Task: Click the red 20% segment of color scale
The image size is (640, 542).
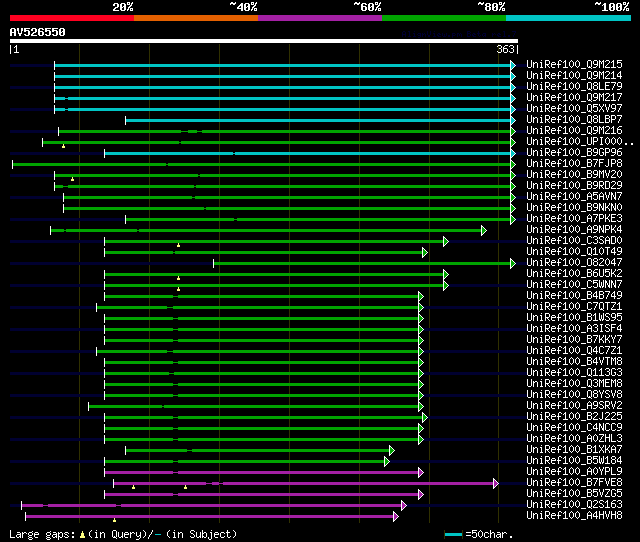Action: 72,18
